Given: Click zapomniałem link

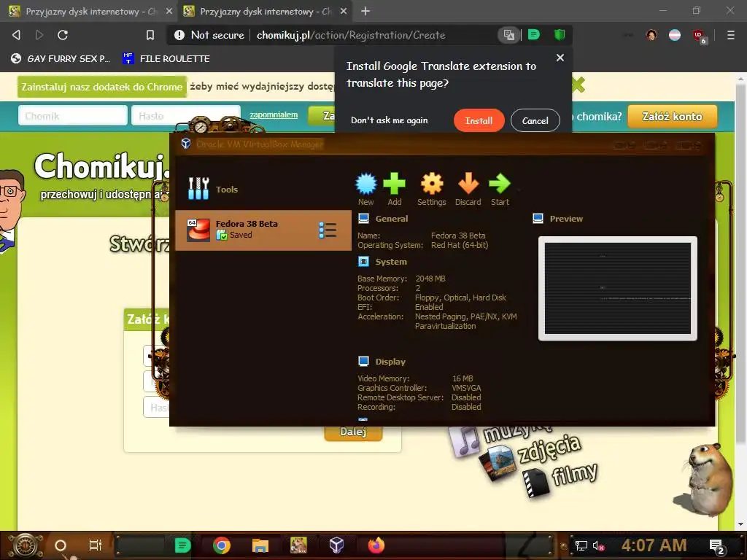Looking at the screenshot, I should 274,114.
